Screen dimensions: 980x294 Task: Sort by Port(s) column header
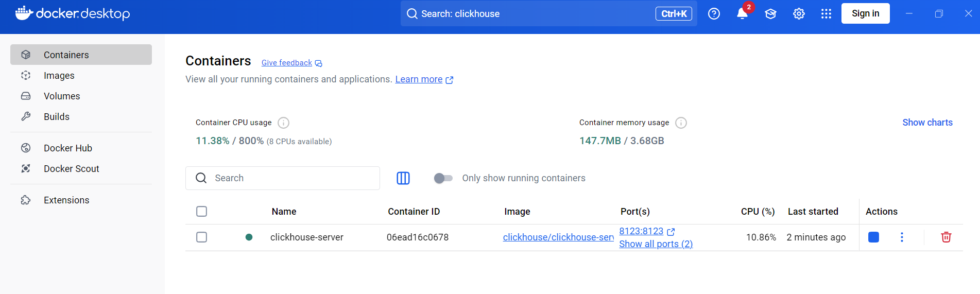pyautogui.click(x=635, y=212)
